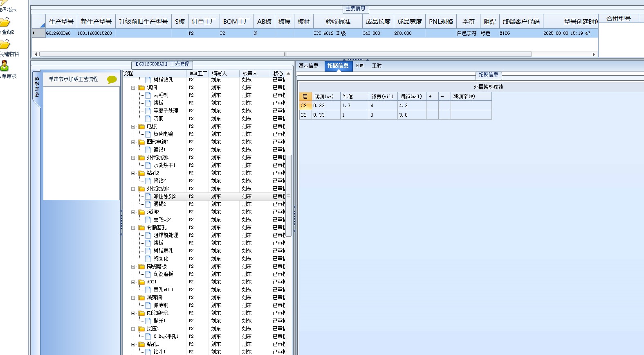Open the 关键物料 folder icon in sidebar
The height and width of the screenshot is (355, 644).
(4, 44)
